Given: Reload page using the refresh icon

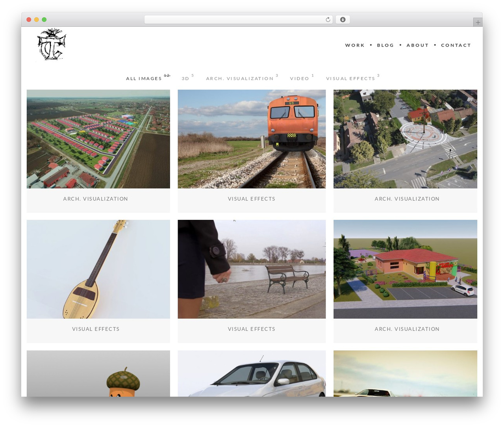Looking at the screenshot, I should 328,20.
